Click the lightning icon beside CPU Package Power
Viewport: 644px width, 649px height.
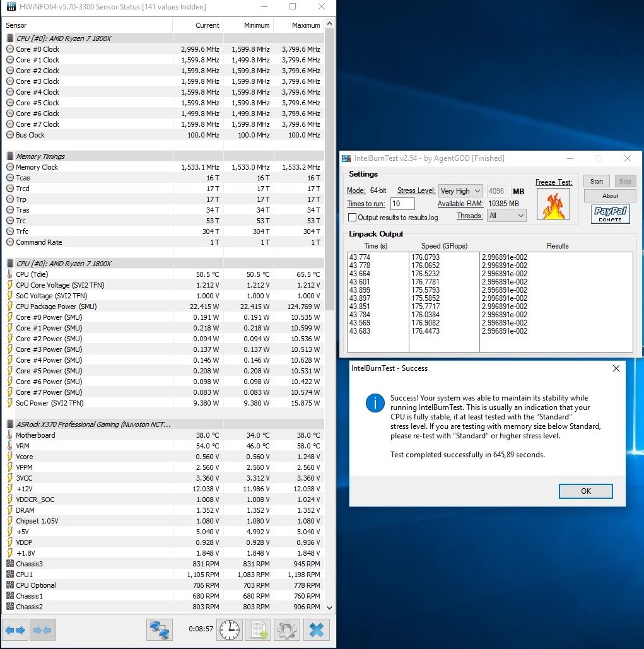point(10,307)
